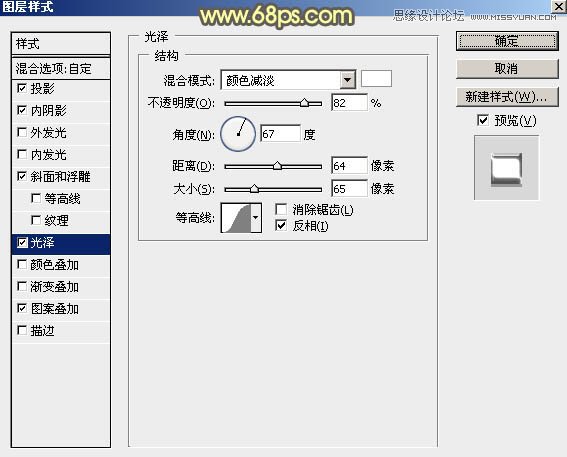Select the 图案叠加 style row label
Image resolution: width=567 pixels, height=457 pixels.
pyautogui.click(x=55, y=308)
